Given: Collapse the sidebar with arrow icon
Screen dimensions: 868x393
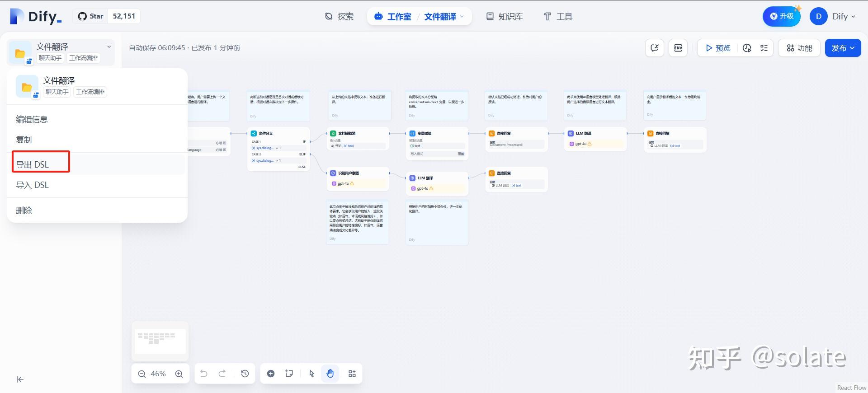Looking at the screenshot, I should [x=20, y=379].
